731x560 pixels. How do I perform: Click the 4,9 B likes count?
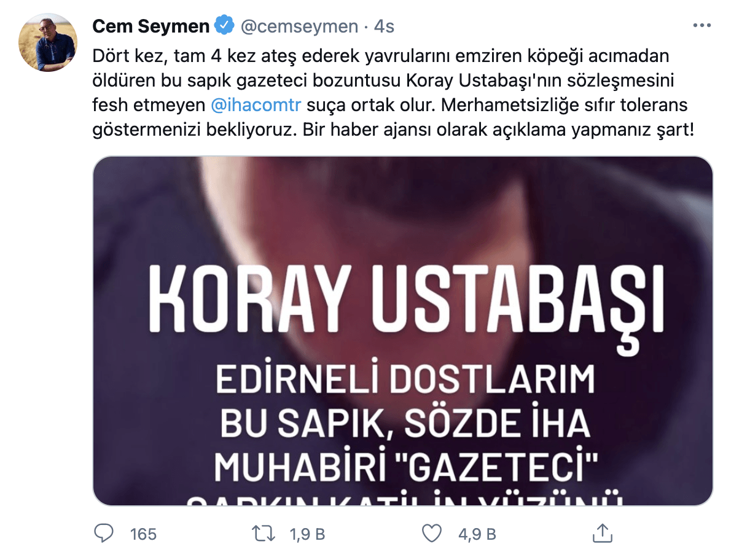pyautogui.click(x=477, y=534)
